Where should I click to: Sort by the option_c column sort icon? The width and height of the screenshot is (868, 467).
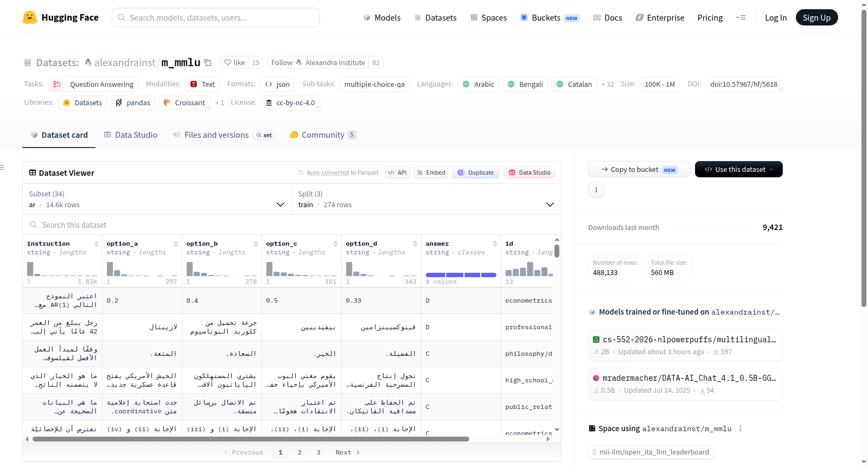pyautogui.click(x=335, y=244)
